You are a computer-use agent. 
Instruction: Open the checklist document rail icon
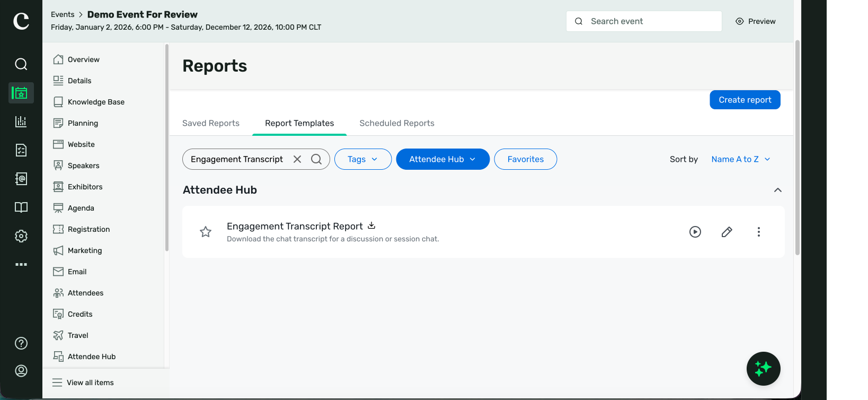21,150
